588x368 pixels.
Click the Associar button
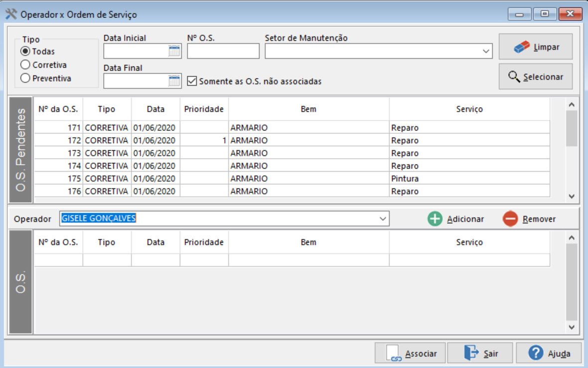tap(410, 353)
